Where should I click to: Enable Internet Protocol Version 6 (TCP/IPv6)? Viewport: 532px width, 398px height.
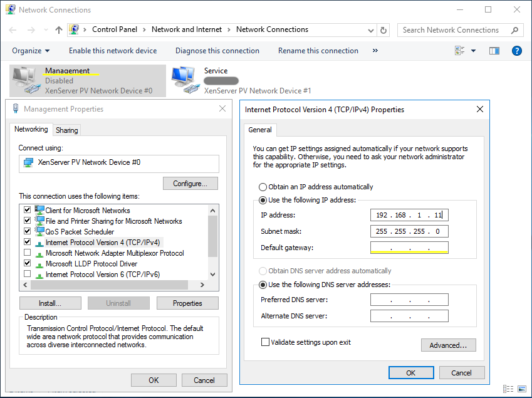pyautogui.click(x=27, y=274)
